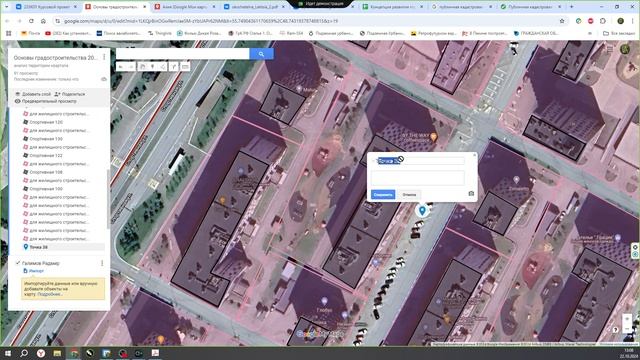Open the browser tab search dropdown arrow
Screen dimensions: 640x360
coord(6,7)
